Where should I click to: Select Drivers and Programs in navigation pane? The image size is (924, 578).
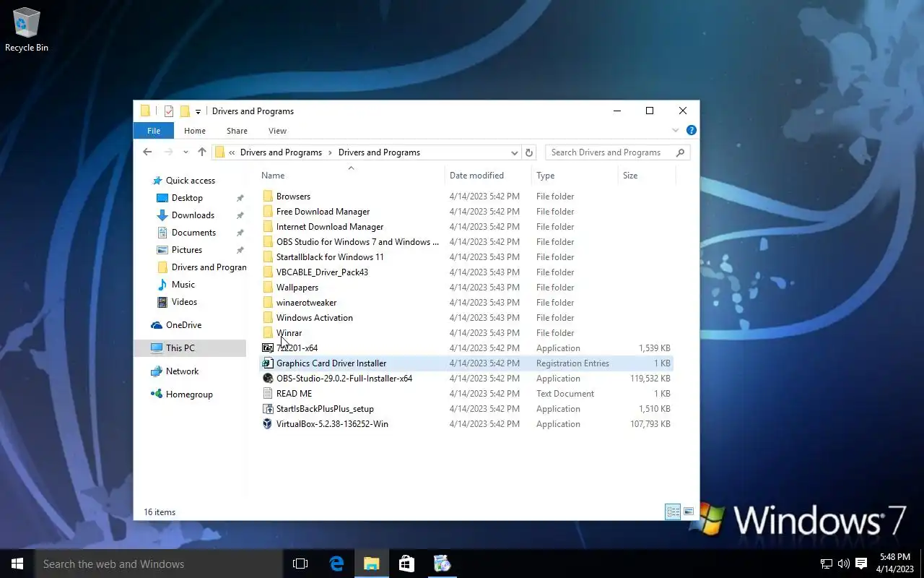201,267
